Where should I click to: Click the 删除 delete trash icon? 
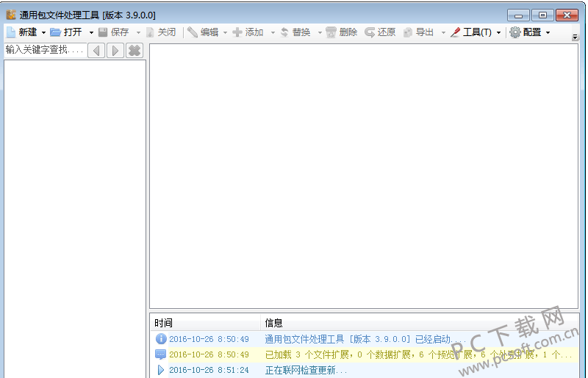[x=331, y=32]
